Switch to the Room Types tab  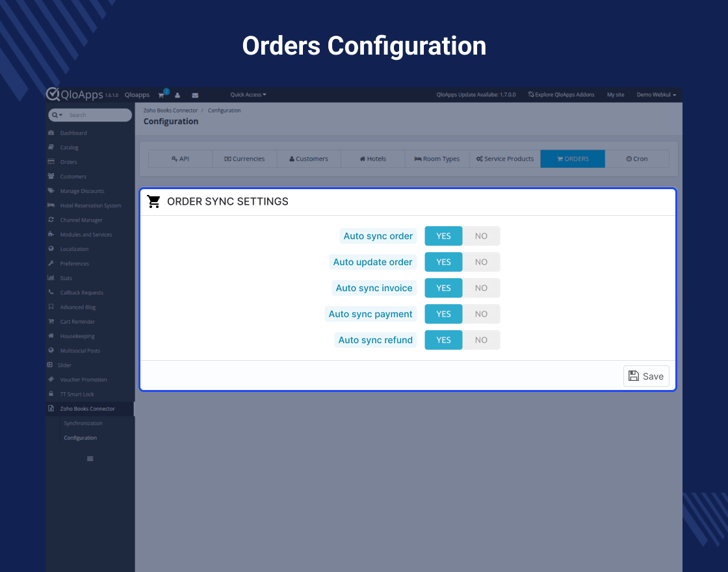pos(437,159)
